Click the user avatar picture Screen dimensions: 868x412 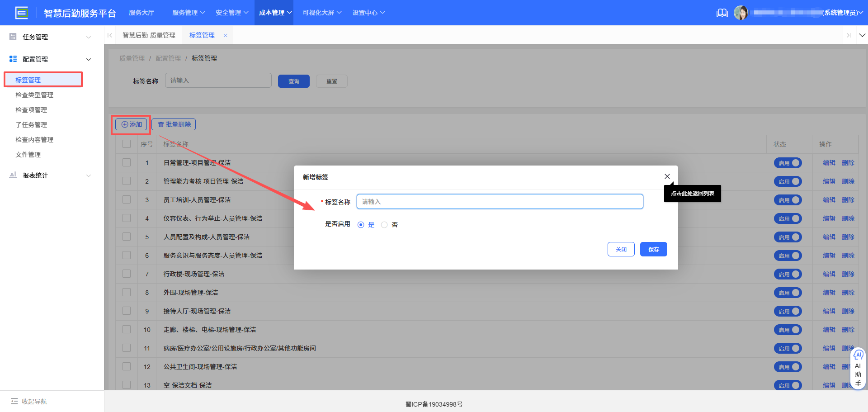[x=741, y=12]
